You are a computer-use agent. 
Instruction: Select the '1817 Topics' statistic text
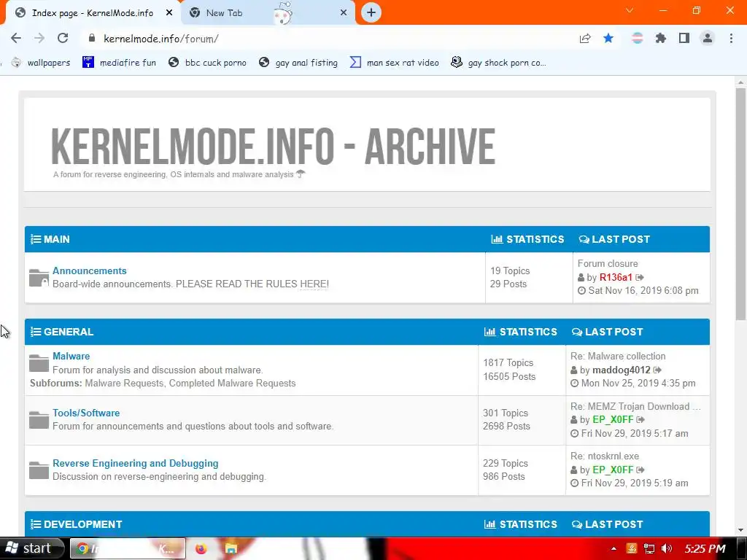pos(508,363)
